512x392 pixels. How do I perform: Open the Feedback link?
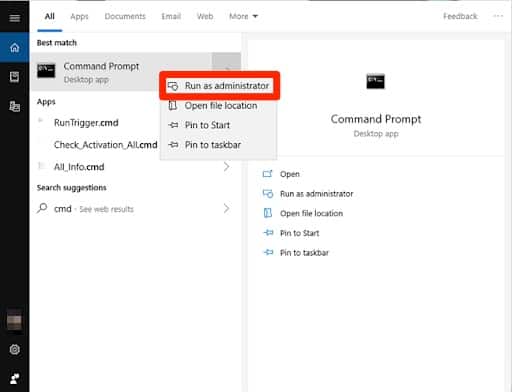tap(460, 16)
